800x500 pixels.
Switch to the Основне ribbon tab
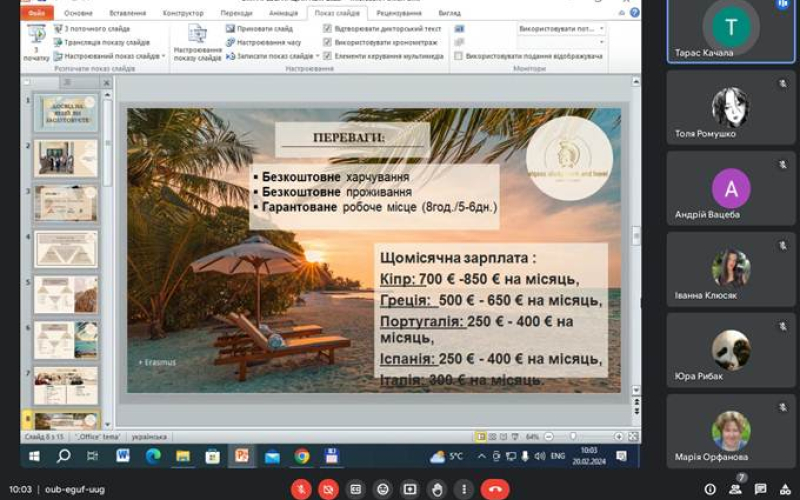pyautogui.click(x=79, y=13)
